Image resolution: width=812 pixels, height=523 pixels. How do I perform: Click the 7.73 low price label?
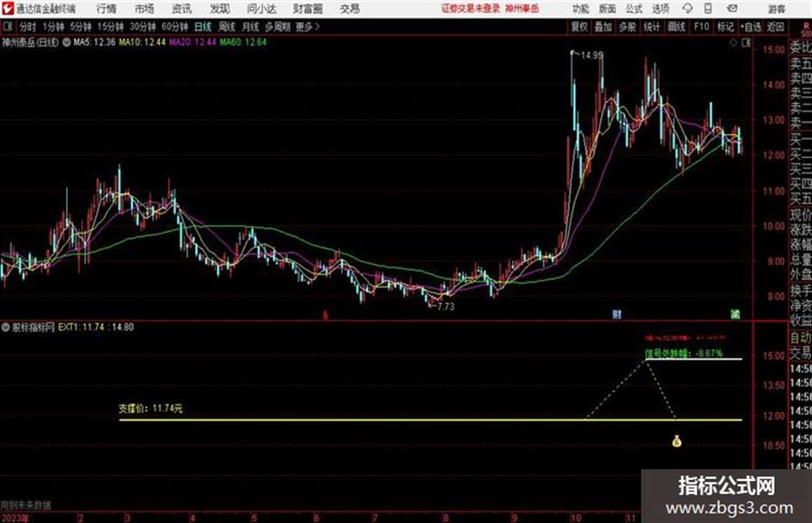(x=445, y=307)
